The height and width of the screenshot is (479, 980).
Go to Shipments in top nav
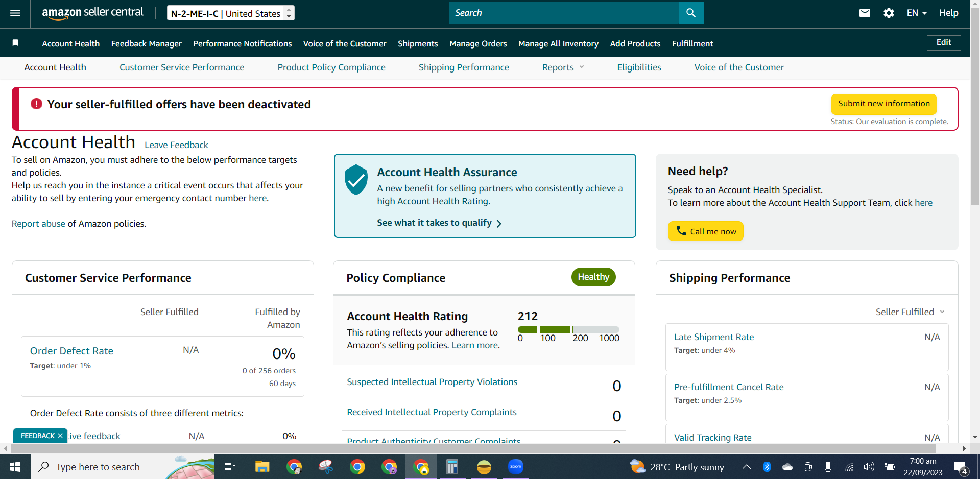pos(418,43)
